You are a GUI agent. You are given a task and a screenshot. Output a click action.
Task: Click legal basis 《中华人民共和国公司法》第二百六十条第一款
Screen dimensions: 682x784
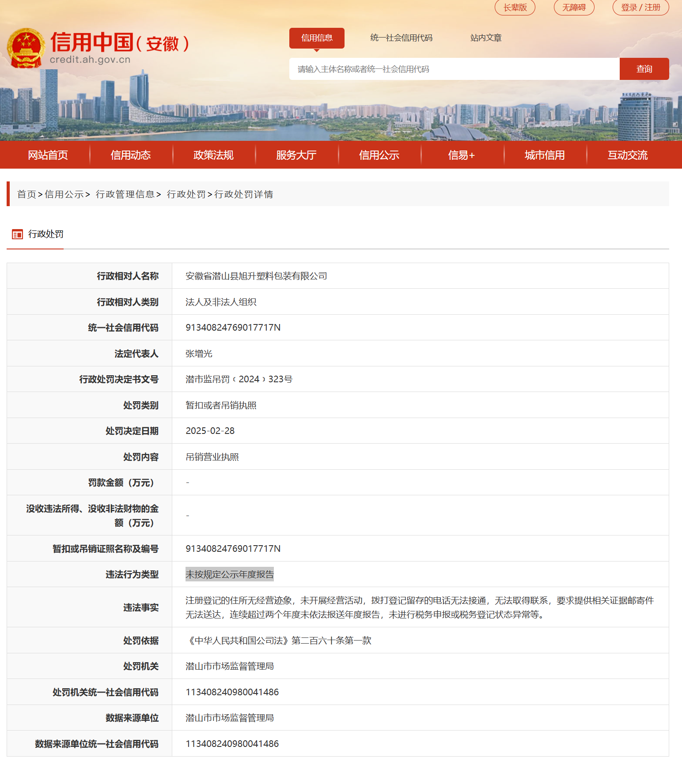[278, 641]
